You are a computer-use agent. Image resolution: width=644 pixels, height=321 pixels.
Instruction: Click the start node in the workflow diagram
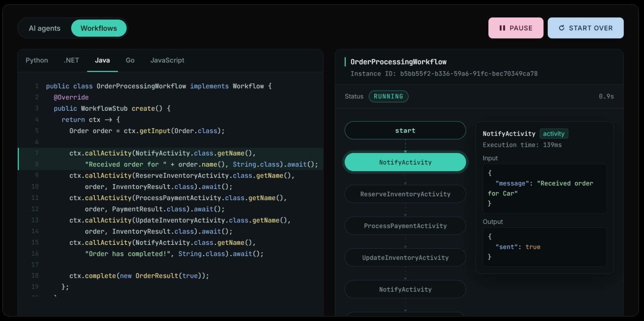tap(405, 130)
